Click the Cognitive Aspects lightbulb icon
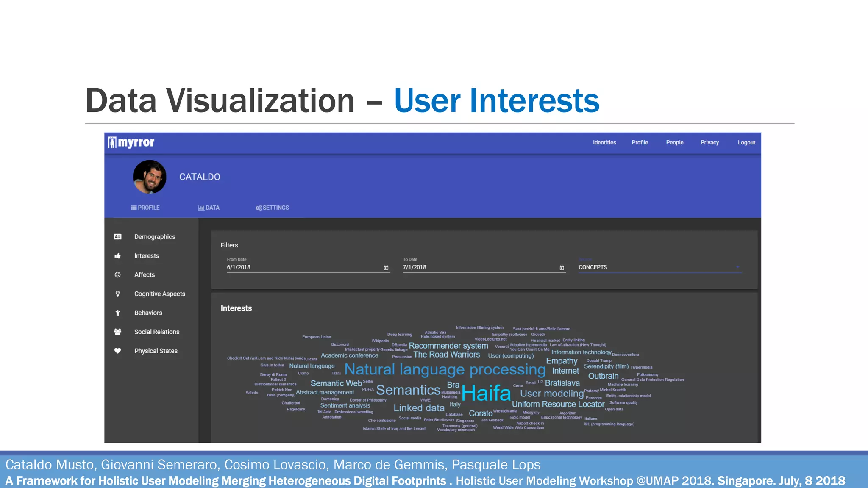 click(118, 294)
